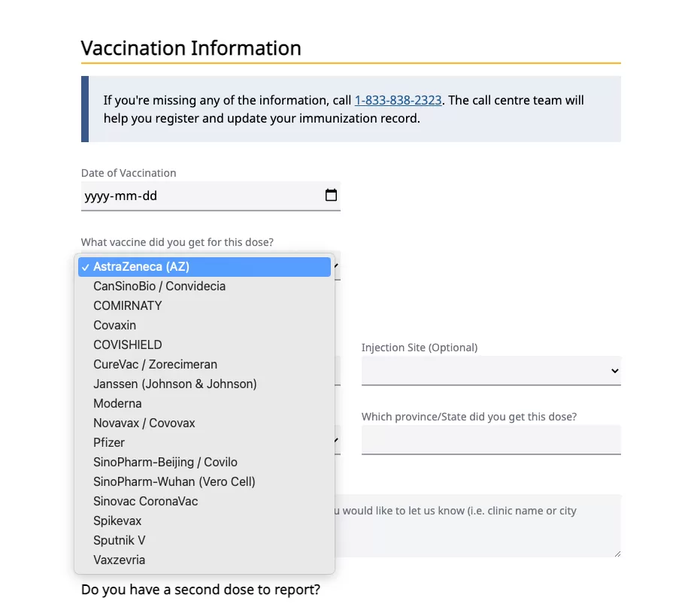Choose Vaxzevria from the dropdown
Screen dimensions: 700x607
pyautogui.click(x=205, y=560)
